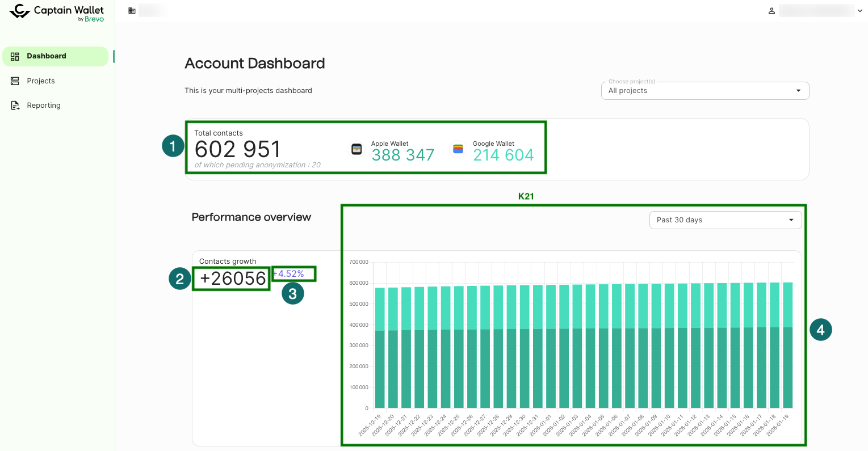The image size is (868, 451).
Task: Click the building icon in top bar
Action: tap(132, 11)
